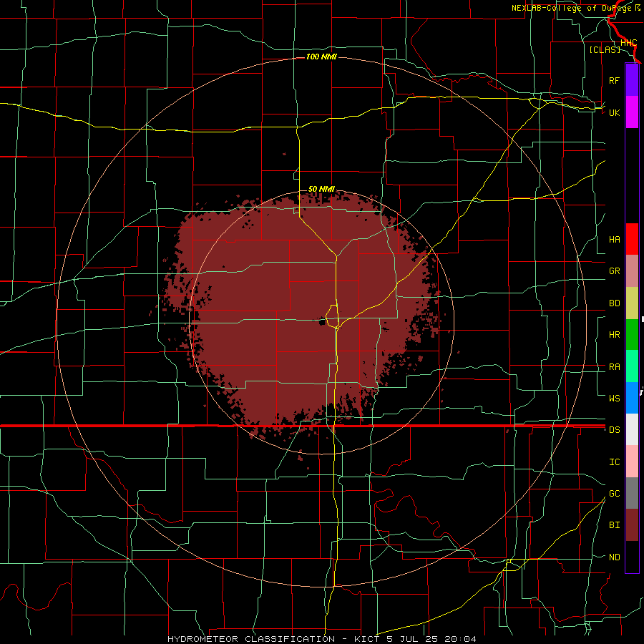Click the WS legend label
This screenshot has height=644, width=644.
click(x=614, y=399)
